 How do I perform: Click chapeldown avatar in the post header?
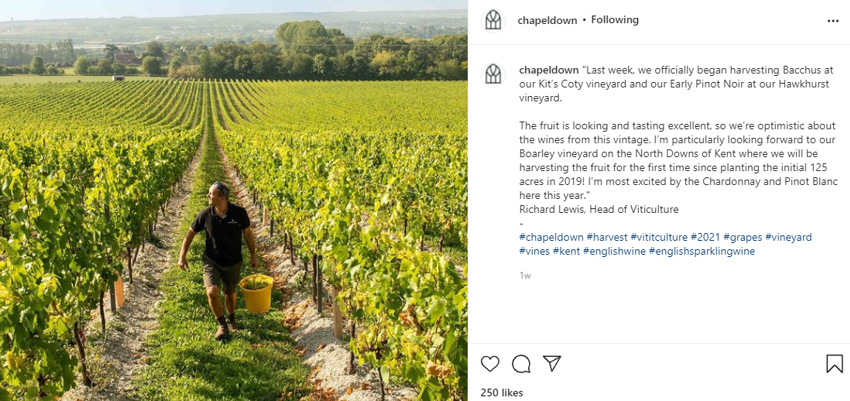click(x=493, y=20)
